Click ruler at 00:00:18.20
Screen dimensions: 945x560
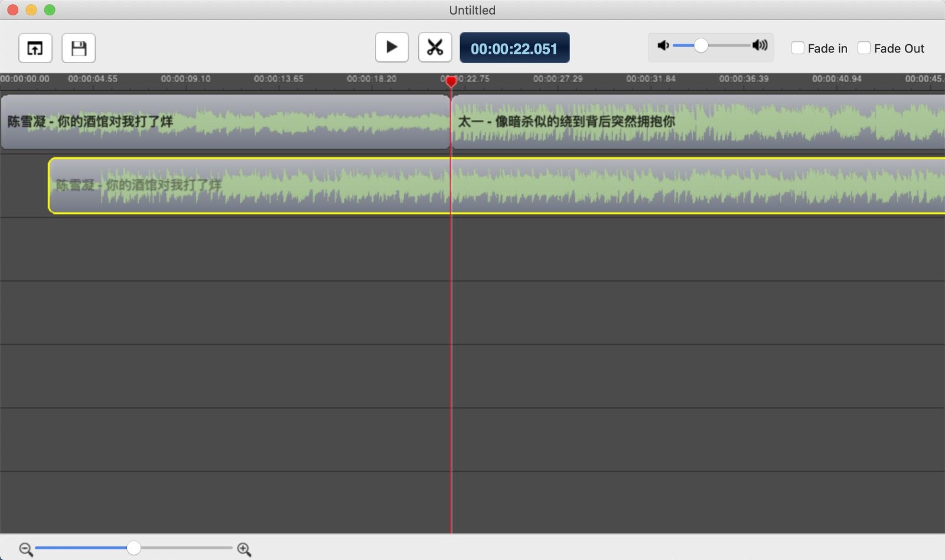click(372, 79)
